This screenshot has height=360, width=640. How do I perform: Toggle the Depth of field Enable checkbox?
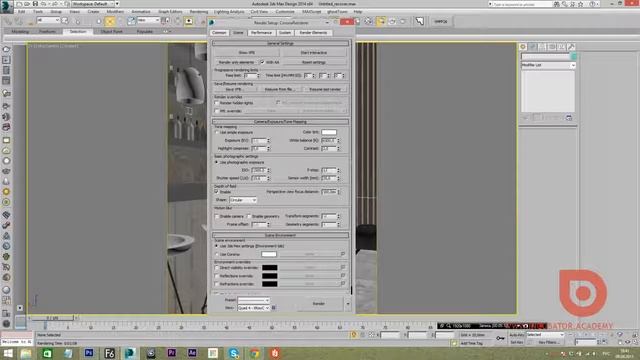tap(217, 192)
